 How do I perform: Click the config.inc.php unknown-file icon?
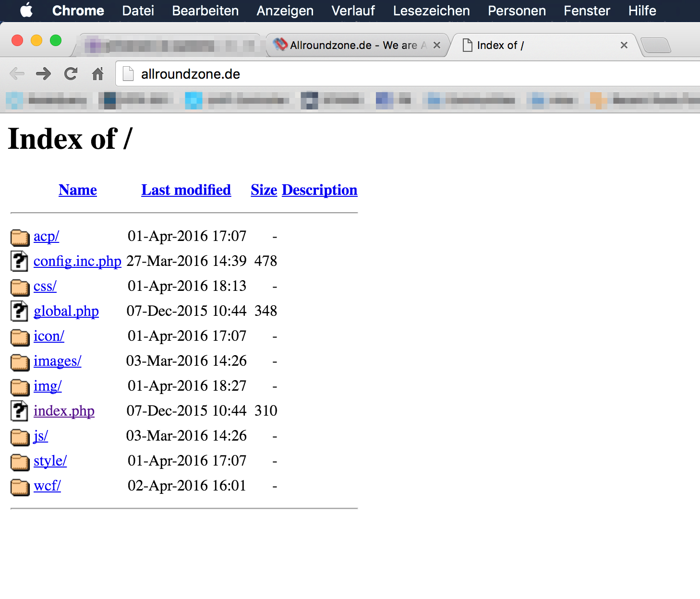(x=19, y=261)
